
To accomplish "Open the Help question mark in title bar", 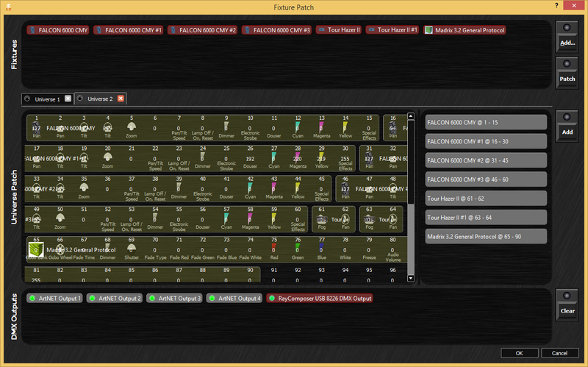I will 556,5.
